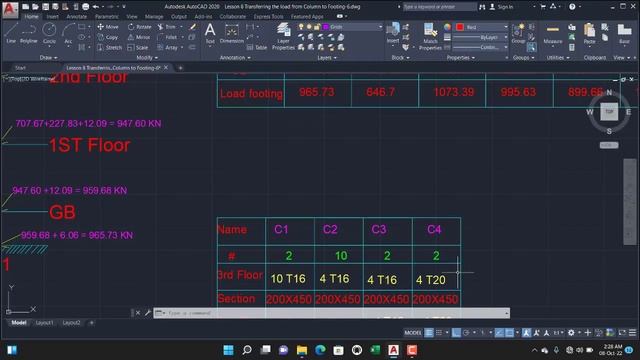Screen dimensions: 640x360
Task: Select the Line drawing tool
Action: [11, 33]
